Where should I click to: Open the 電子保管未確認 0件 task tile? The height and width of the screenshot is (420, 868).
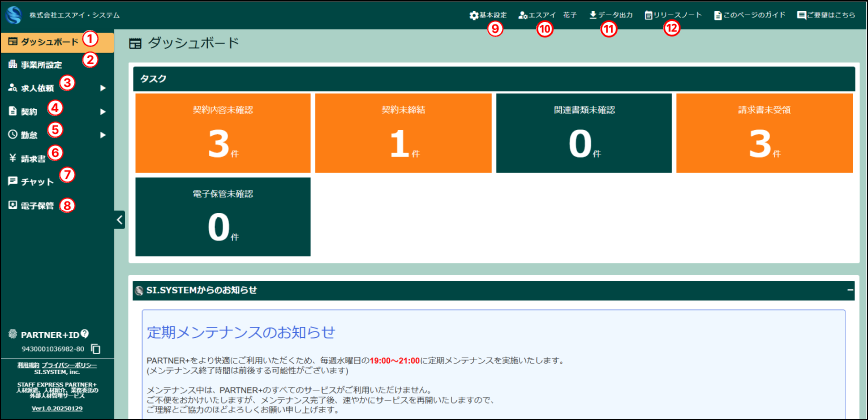point(223,216)
